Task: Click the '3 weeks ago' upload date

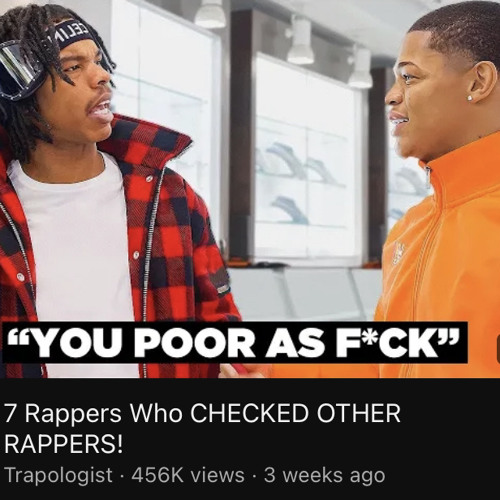Action: click(324, 475)
